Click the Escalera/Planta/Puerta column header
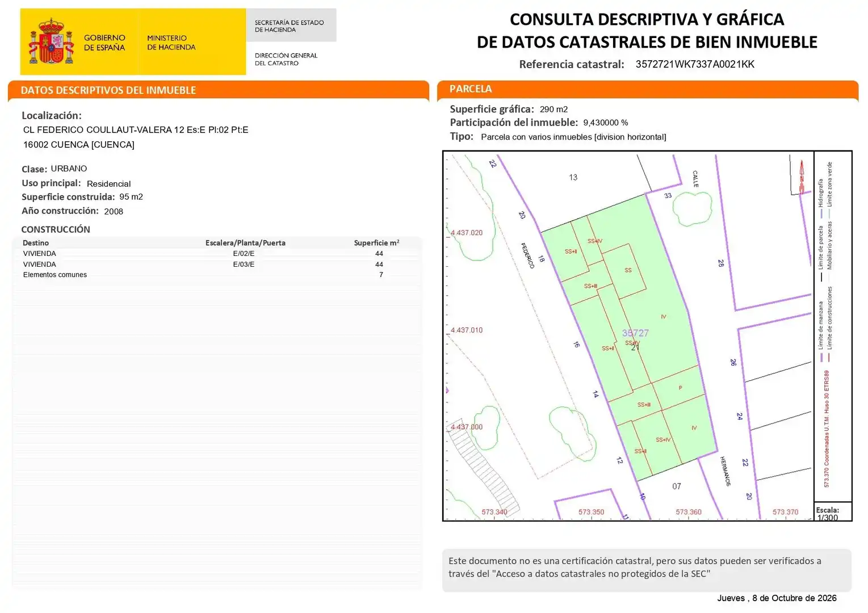 (245, 243)
